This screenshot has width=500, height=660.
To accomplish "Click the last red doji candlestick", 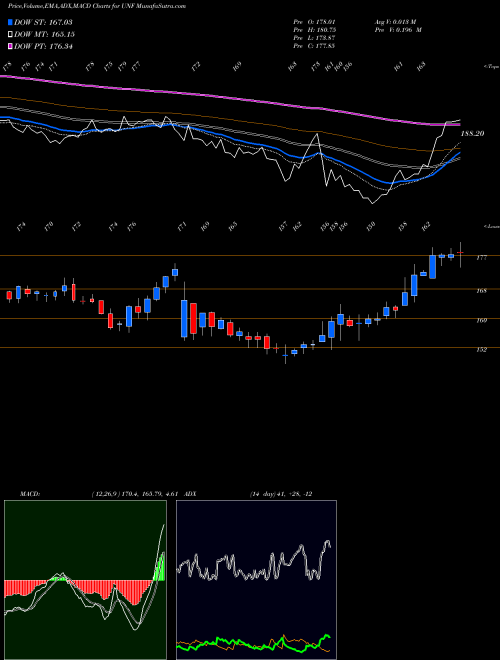I will pyautogui.click(x=460, y=253).
